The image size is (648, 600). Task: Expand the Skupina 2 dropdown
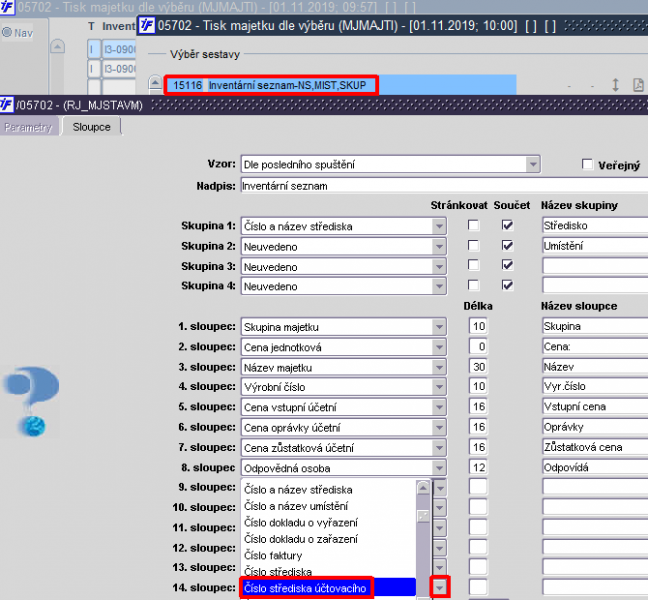[439, 247]
